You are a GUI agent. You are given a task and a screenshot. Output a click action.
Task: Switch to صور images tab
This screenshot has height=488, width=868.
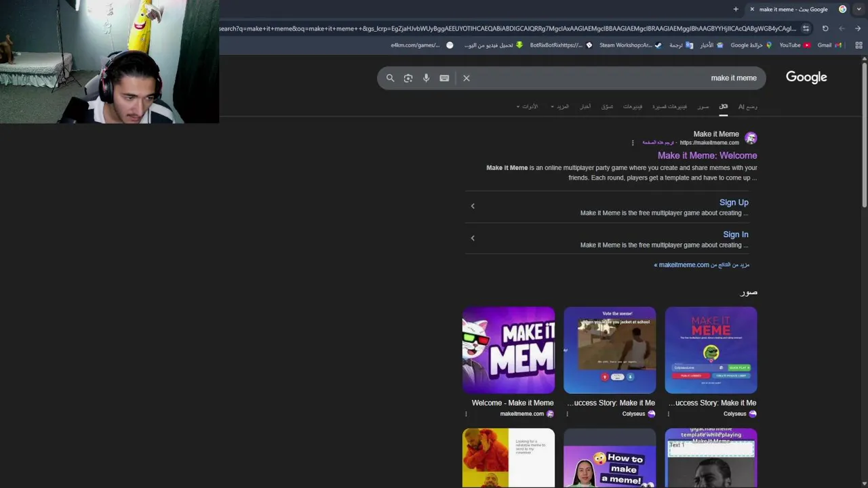[703, 106]
